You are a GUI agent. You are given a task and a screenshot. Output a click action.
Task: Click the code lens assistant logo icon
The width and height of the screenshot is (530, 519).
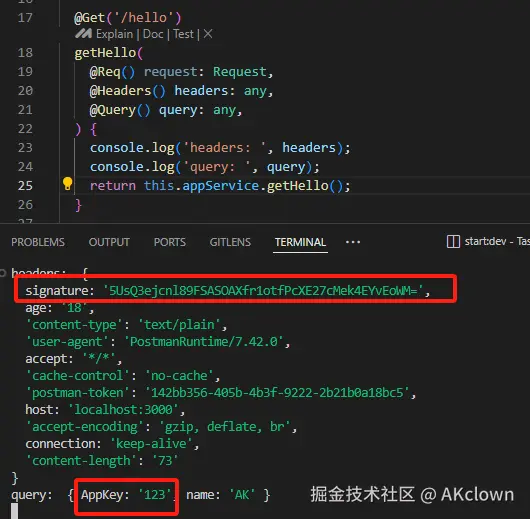[x=83, y=33]
